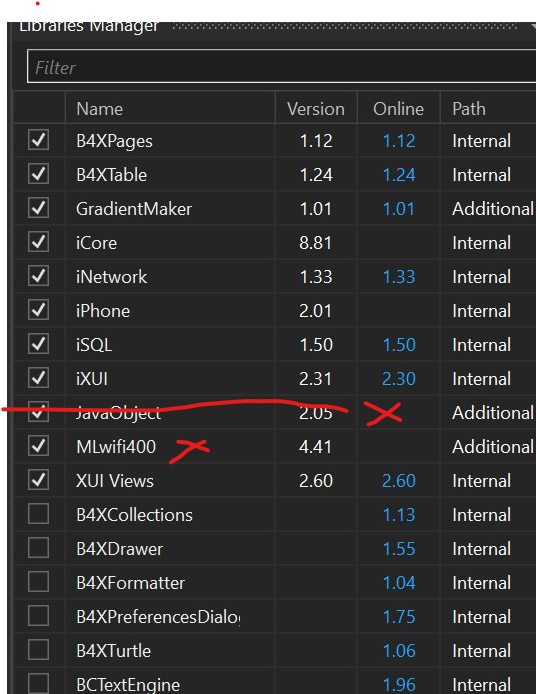
Task: Select the B4XPreferencesDialog library name
Action: (158, 617)
